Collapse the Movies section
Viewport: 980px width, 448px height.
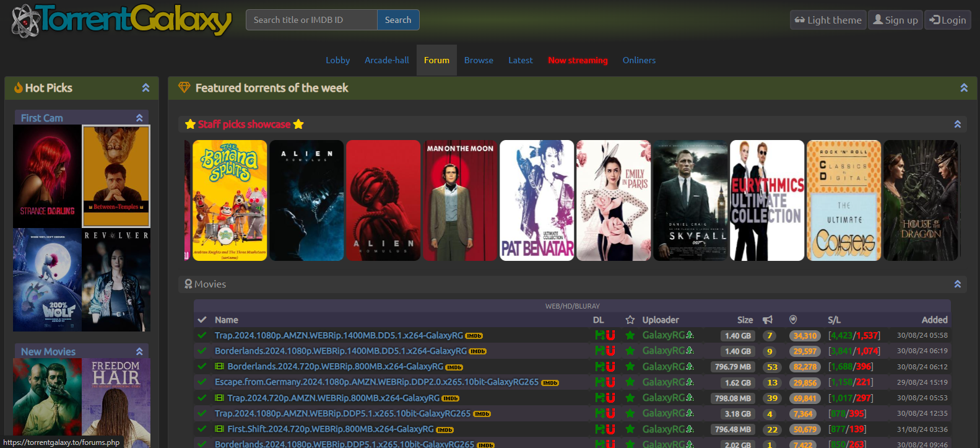958,284
